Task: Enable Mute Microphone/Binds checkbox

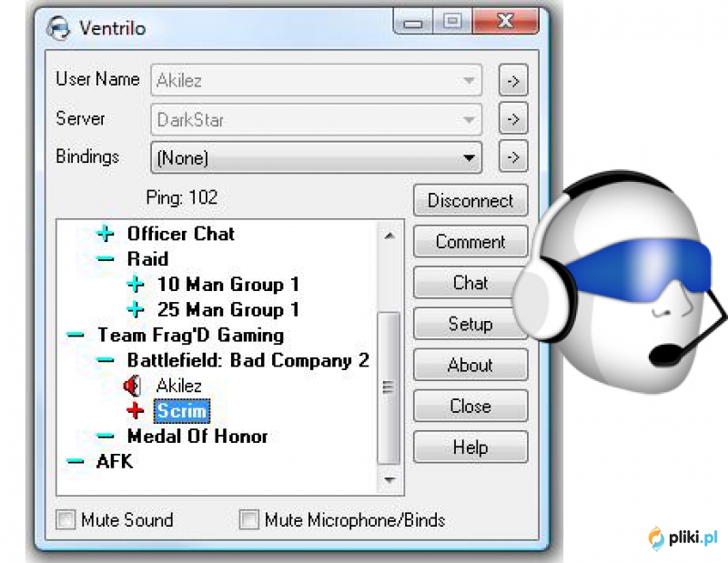Action: click(x=248, y=519)
